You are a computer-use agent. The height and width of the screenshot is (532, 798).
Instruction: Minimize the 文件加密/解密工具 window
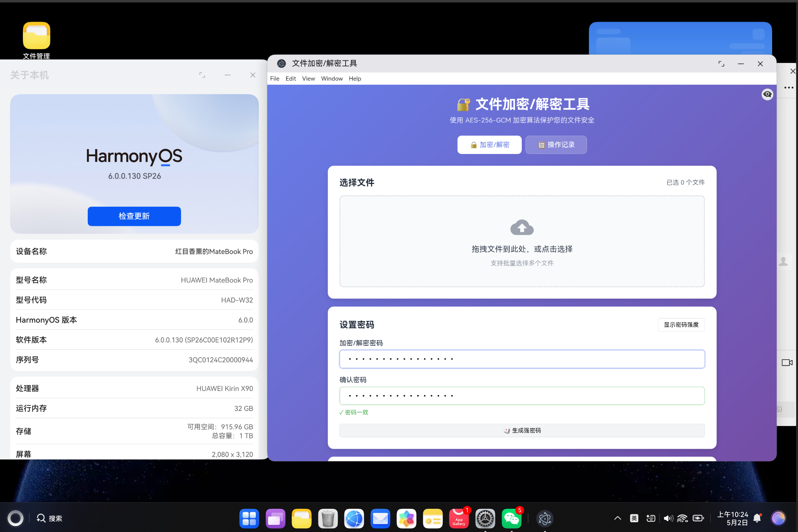pos(741,64)
